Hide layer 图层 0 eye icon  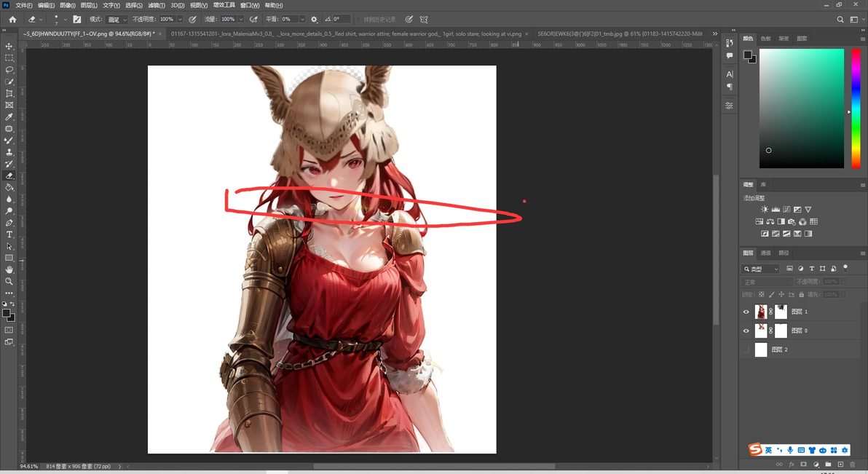[x=746, y=331]
